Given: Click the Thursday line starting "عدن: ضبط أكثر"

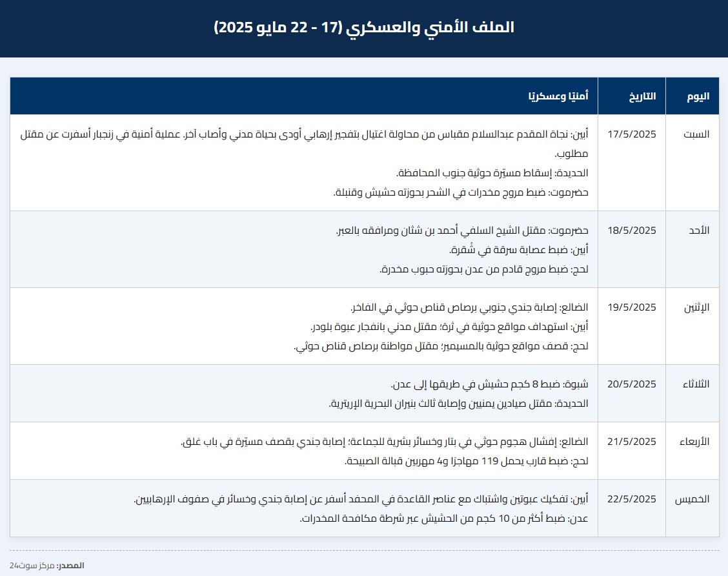Looking at the screenshot, I should (444, 519).
